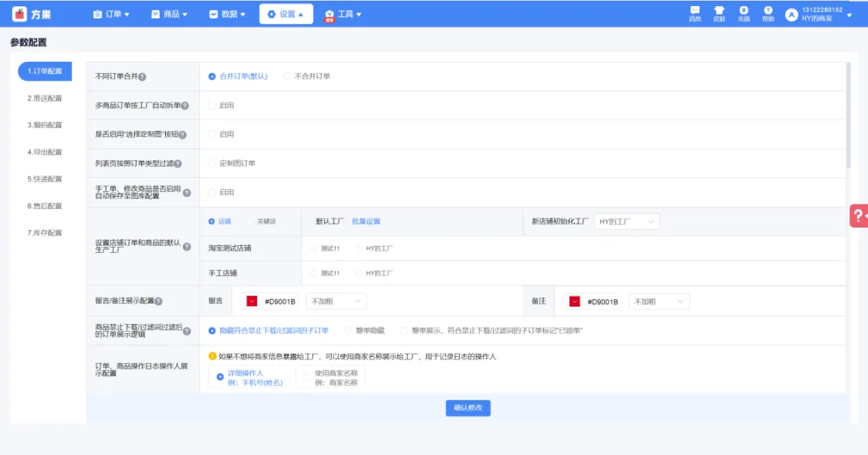Screen dimensions: 868x455
Task: Open the 订单 menu in top navigation
Action: (x=111, y=14)
